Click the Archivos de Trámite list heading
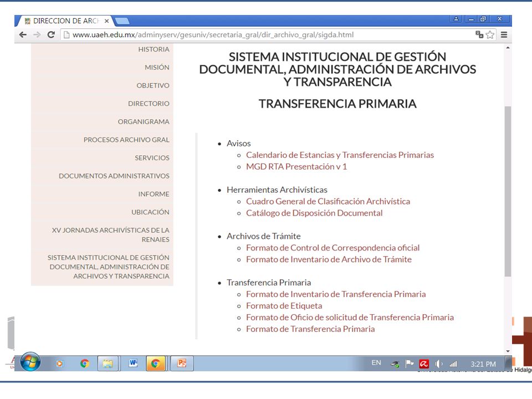Image resolution: width=532 pixels, height=399 pixels. [264, 236]
